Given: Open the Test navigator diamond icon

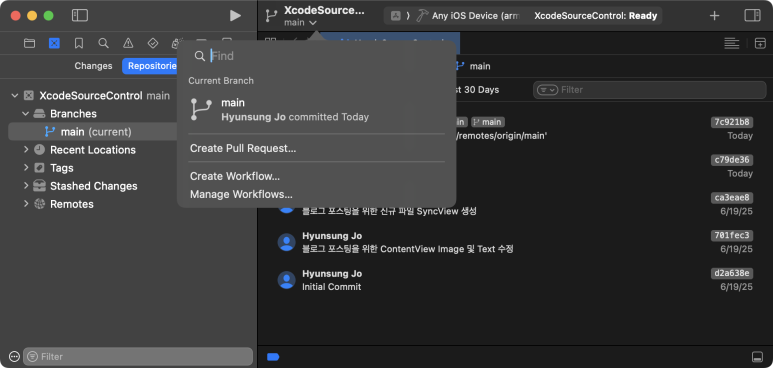Looking at the screenshot, I should click(x=153, y=43).
